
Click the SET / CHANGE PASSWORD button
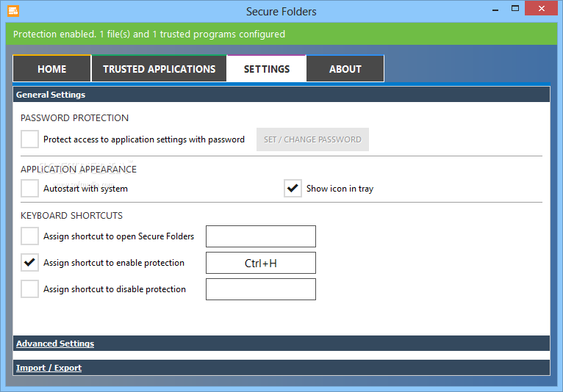(x=312, y=139)
